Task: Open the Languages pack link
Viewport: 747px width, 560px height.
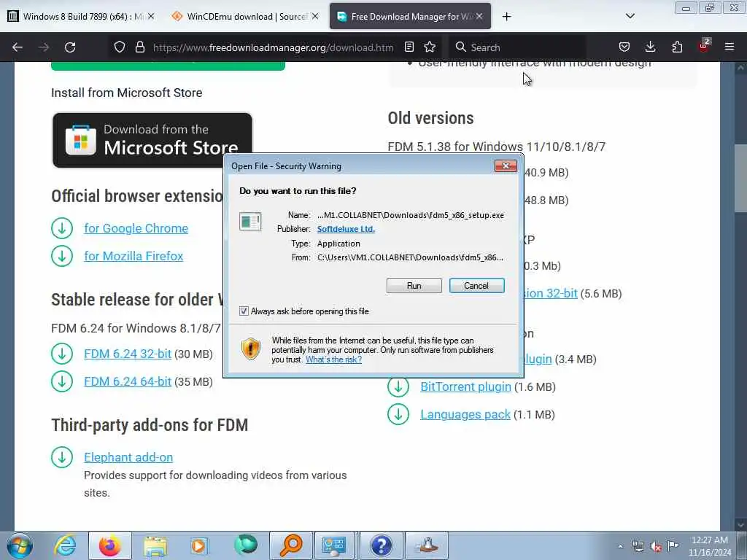Action: 465,414
